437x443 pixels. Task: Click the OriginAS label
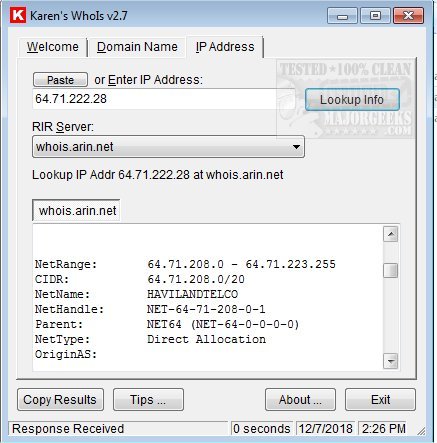[x=66, y=354]
